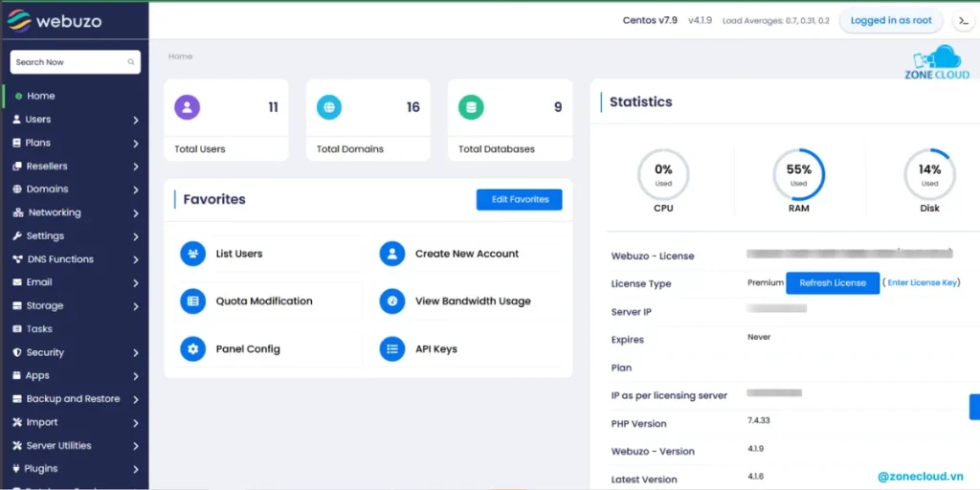Click the Edit Favorites button
Image resolution: width=980 pixels, height=490 pixels.
click(520, 199)
